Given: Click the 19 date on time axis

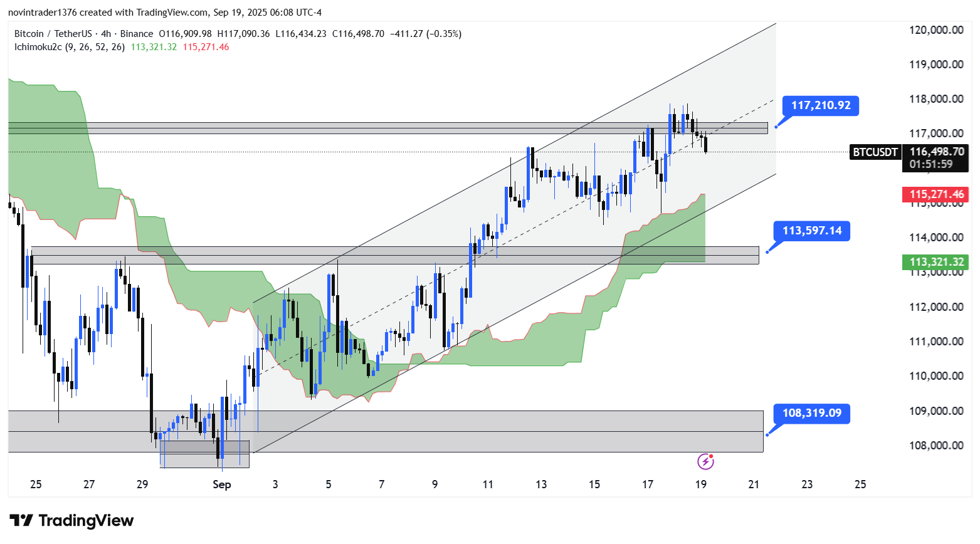Looking at the screenshot, I should coord(701,484).
